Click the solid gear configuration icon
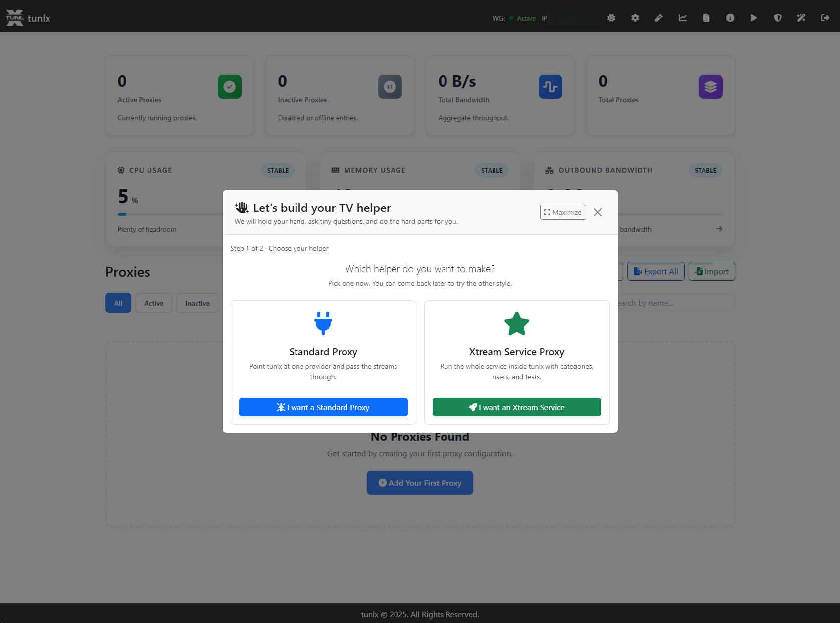Image resolution: width=840 pixels, height=623 pixels. tap(635, 17)
